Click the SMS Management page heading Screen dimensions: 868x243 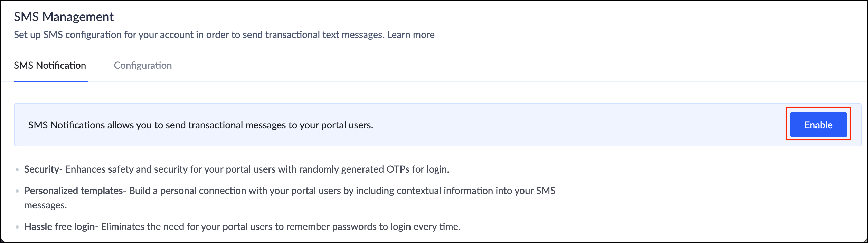coord(64,17)
